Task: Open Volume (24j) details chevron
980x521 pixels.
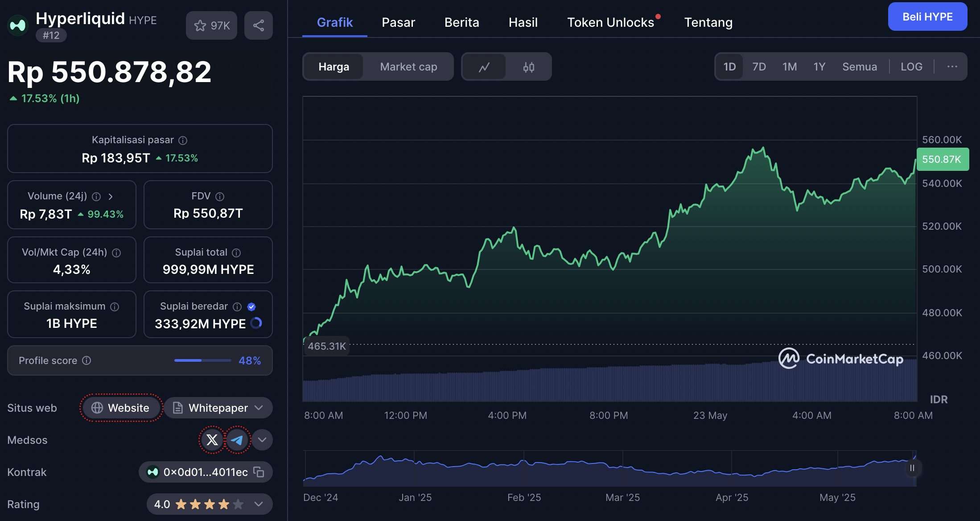Action: point(111,197)
